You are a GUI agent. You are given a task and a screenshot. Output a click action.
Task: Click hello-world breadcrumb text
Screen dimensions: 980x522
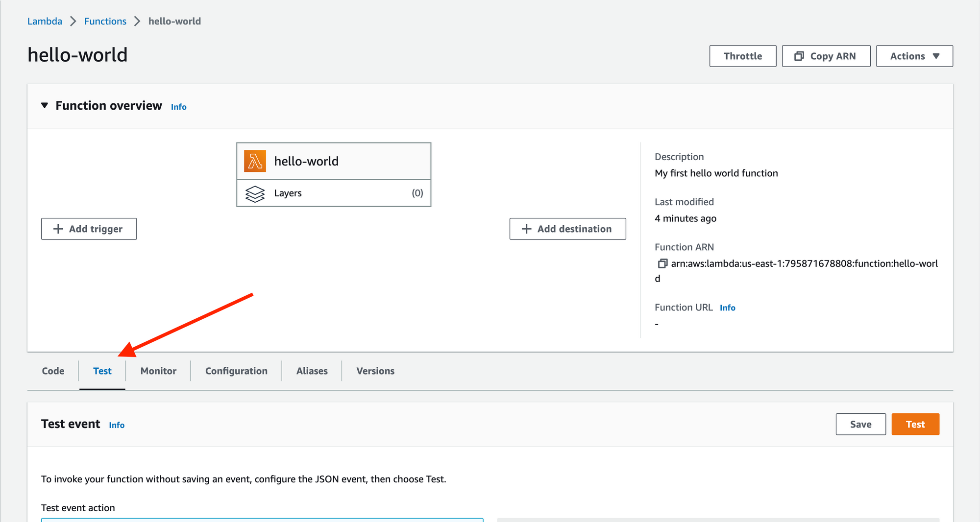pyautogui.click(x=174, y=21)
